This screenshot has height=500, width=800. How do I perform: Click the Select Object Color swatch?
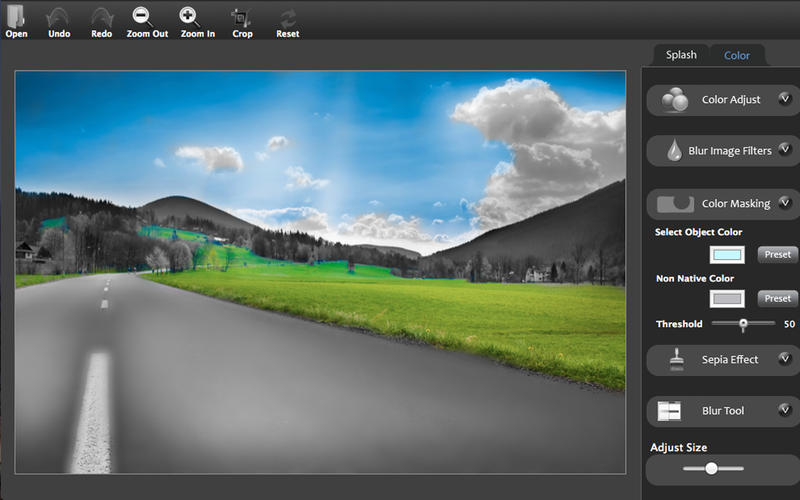pos(727,254)
